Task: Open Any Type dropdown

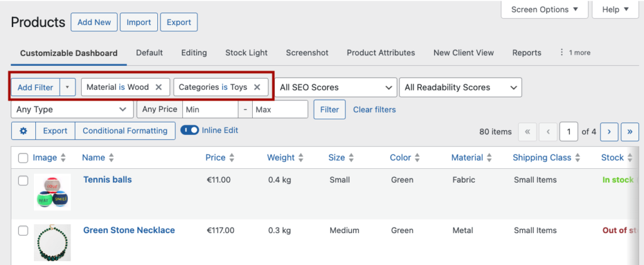Action: point(72,109)
